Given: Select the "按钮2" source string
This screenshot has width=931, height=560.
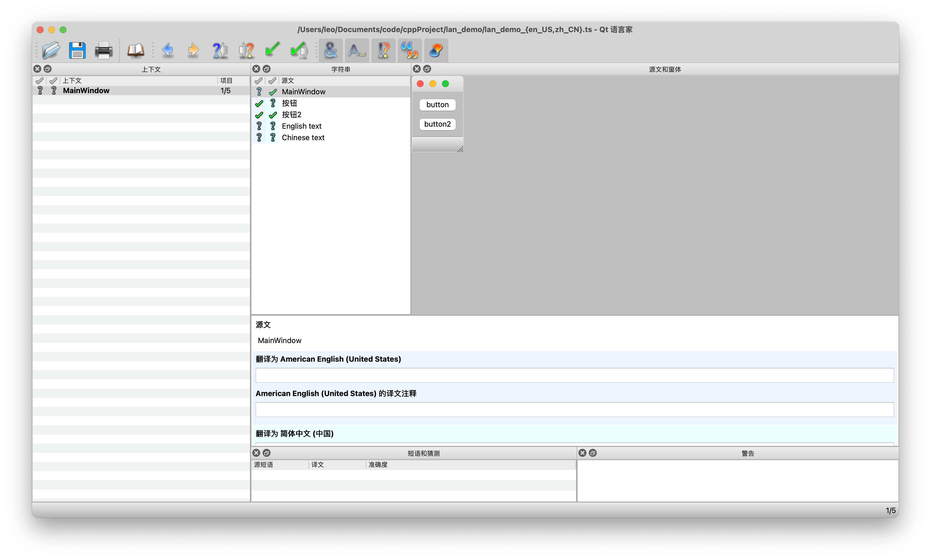Looking at the screenshot, I should click(x=291, y=115).
